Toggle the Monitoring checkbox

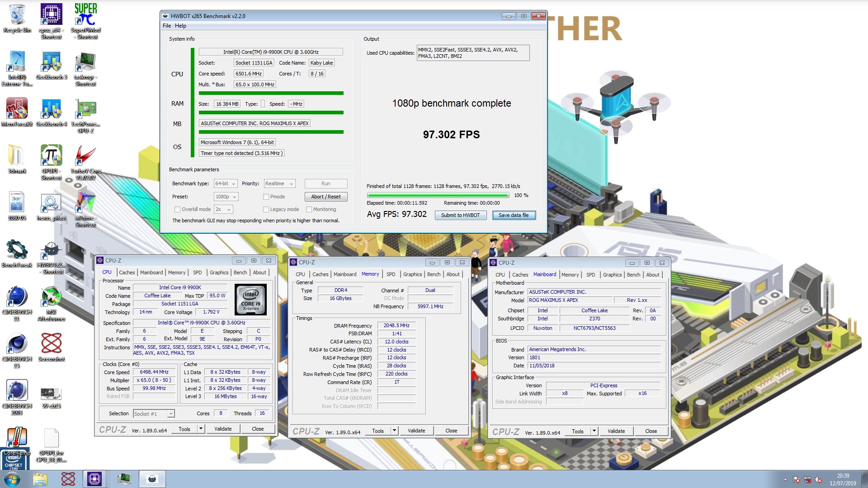tap(309, 209)
